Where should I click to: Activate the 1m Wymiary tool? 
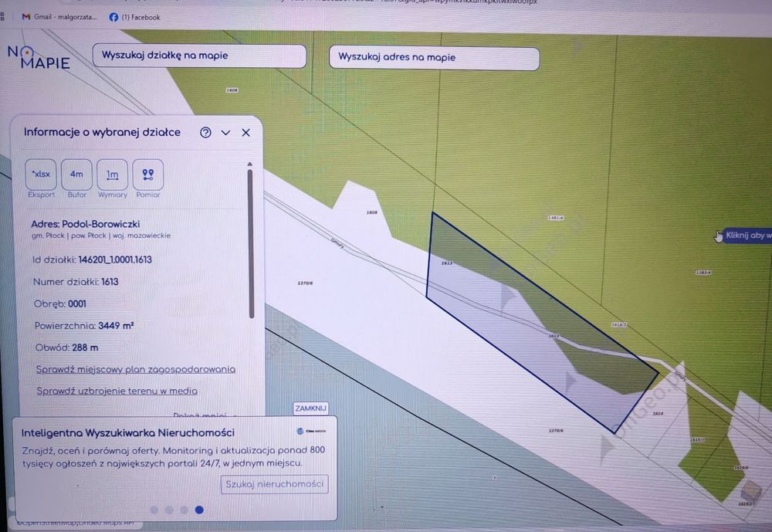(x=112, y=175)
